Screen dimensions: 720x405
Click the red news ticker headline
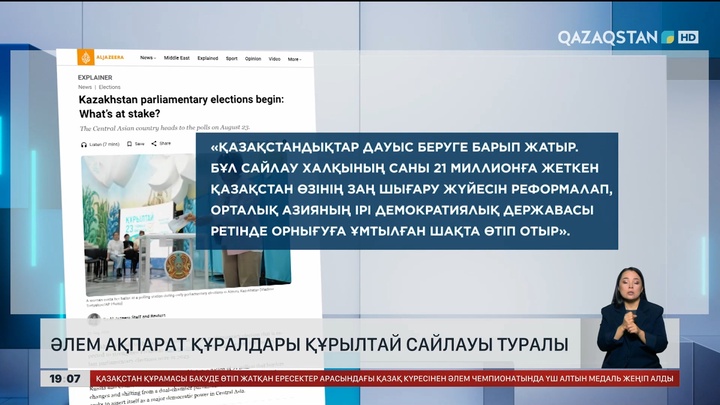pyautogui.click(x=385, y=379)
